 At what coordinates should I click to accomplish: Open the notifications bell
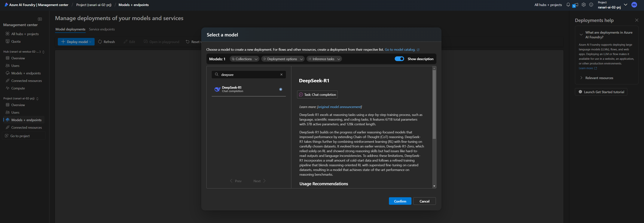(x=568, y=5)
